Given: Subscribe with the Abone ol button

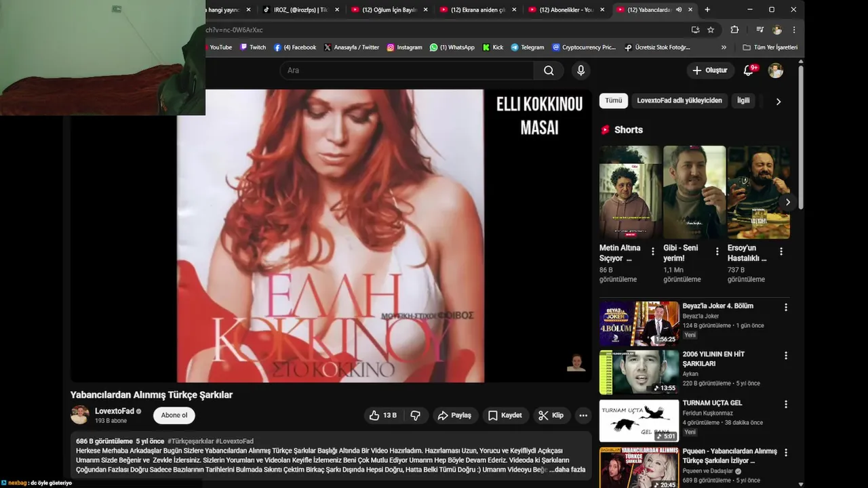Looking at the screenshot, I should (174, 415).
